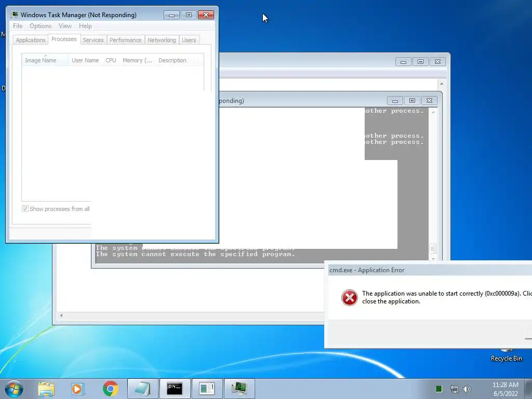Screen dimensions: 532x399
Task: Switch to the Users tab
Action: (x=189, y=40)
